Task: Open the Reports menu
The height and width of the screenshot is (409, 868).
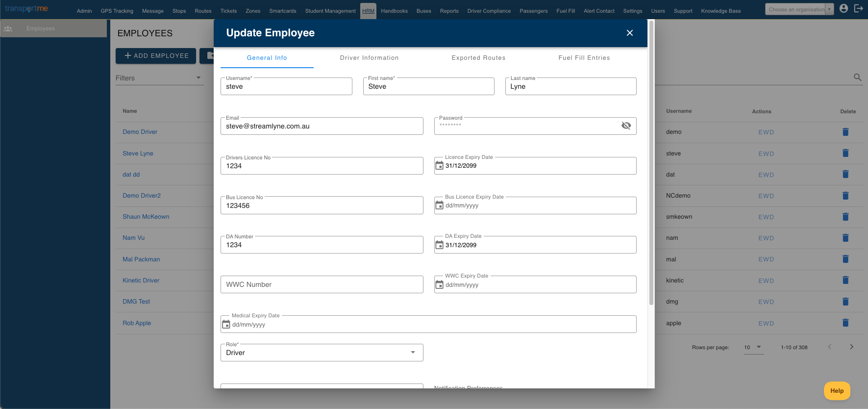Action: click(x=449, y=11)
